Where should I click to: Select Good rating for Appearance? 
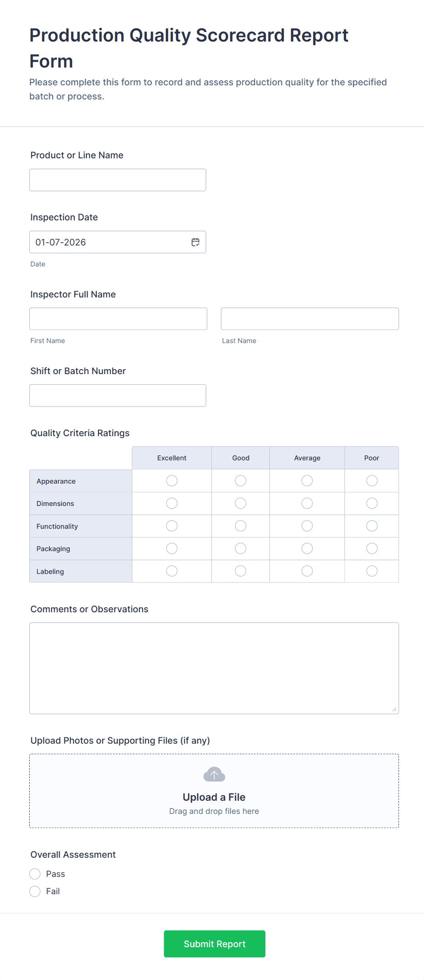240,480
